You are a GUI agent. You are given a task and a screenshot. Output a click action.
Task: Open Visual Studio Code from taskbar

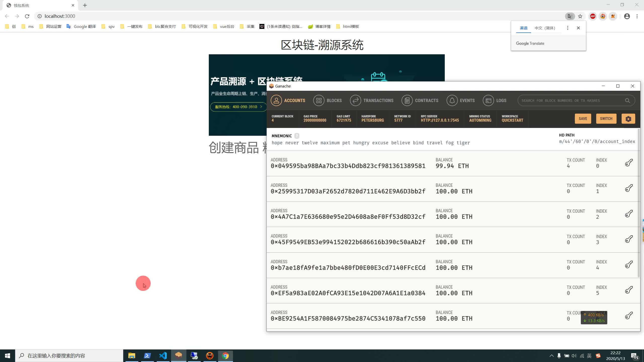point(163,355)
